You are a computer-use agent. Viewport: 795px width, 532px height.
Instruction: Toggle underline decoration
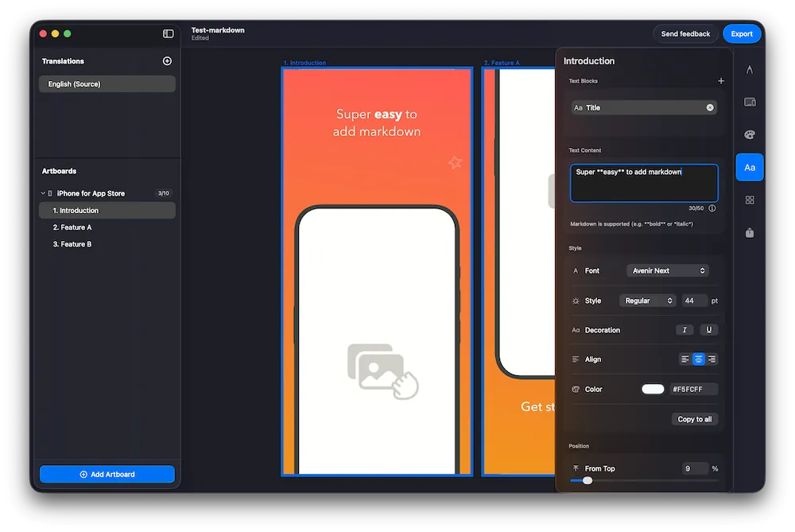pyautogui.click(x=708, y=329)
